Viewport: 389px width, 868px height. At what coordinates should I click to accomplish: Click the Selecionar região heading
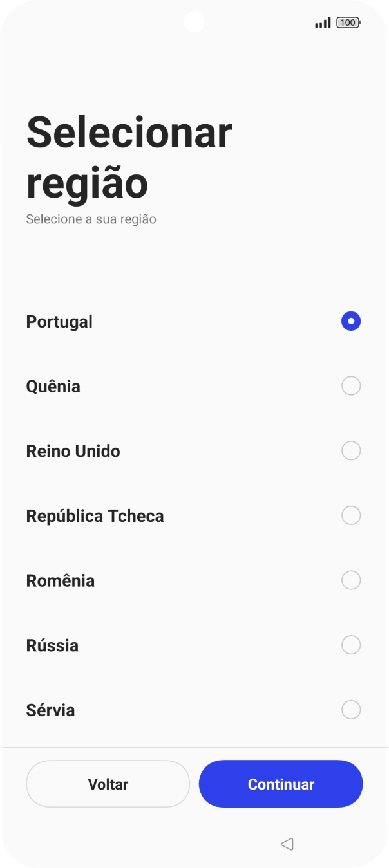129,154
